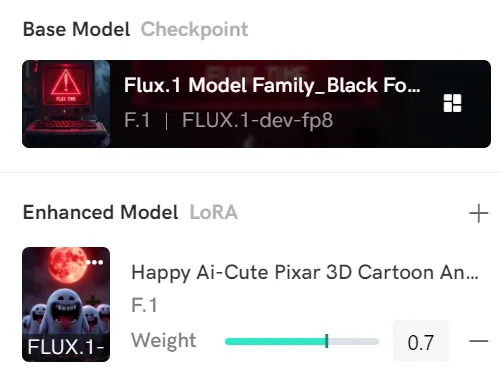Viewport: 502px width, 383px height.
Task: Click the F.1 tag under the LoRA title
Action: (144, 305)
